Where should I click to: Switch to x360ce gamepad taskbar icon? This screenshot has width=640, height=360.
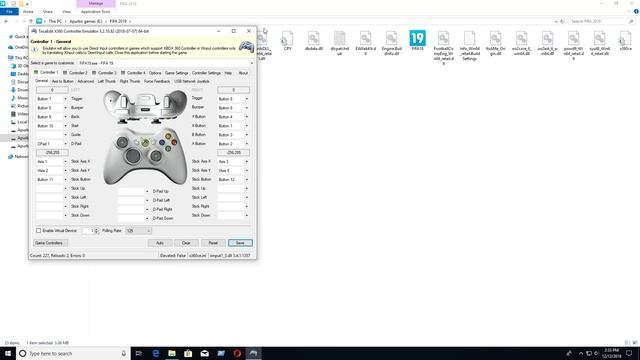(x=253, y=353)
